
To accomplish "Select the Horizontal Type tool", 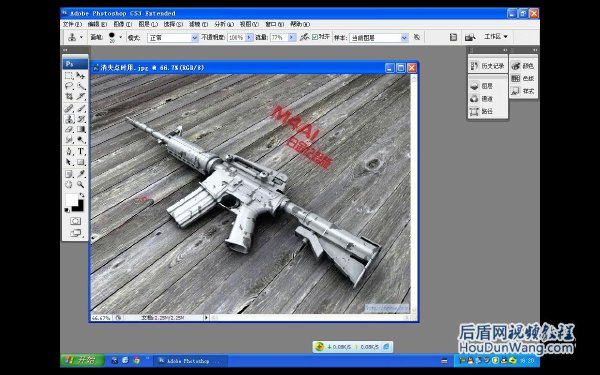I will pyautogui.click(x=81, y=152).
